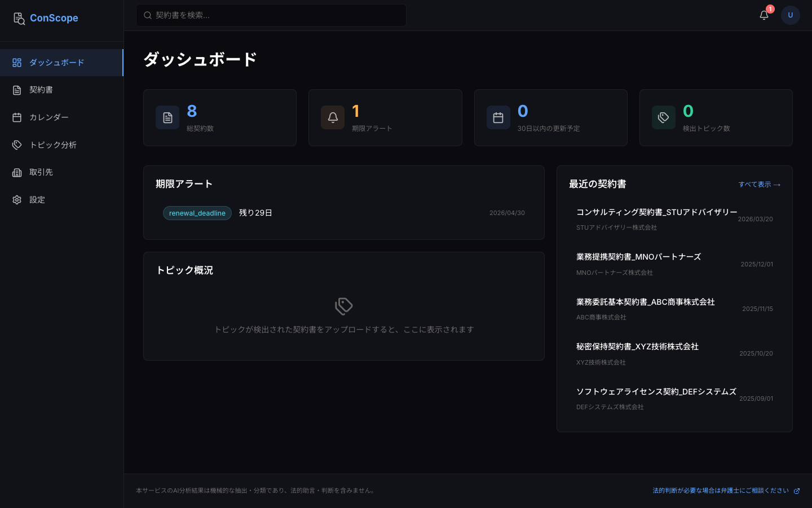Open 設定 in the sidebar
Image resolution: width=812 pixels, height=508 pixels.
pyautogui.click(x=37, y=200)
